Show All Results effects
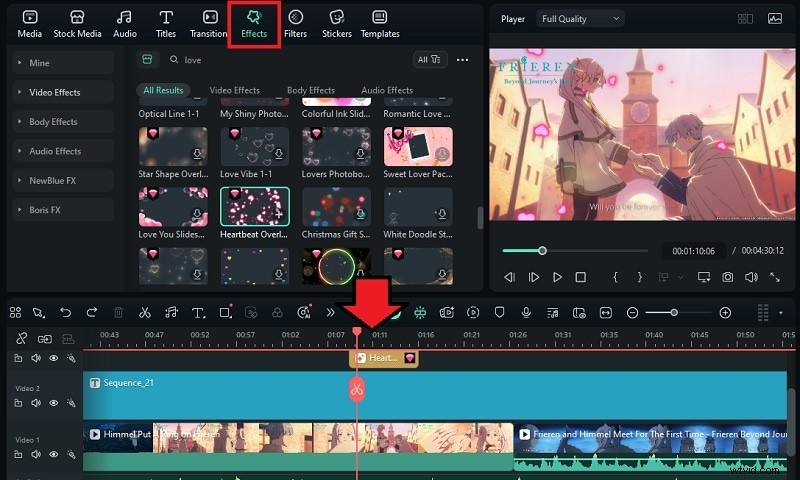This screenshot has height=480, width=800. coord(163,90)
